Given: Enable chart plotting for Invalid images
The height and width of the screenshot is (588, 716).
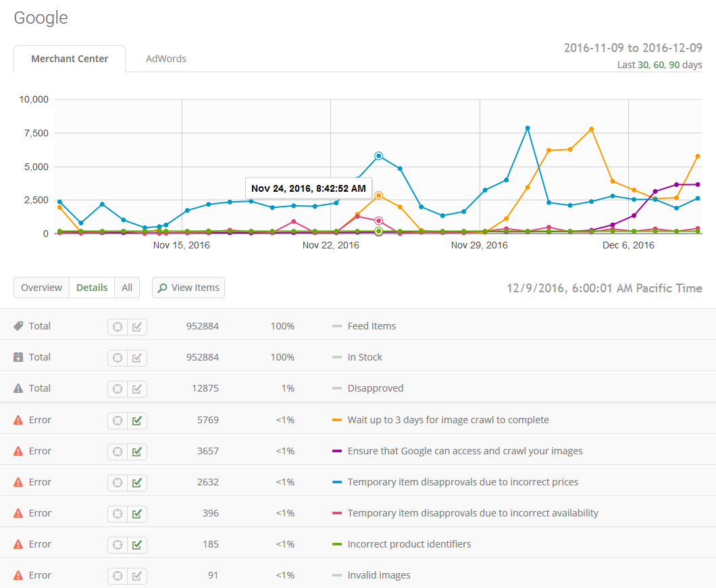Looking at the screenshot, I should pyautogui.click(x=137, y=576).
